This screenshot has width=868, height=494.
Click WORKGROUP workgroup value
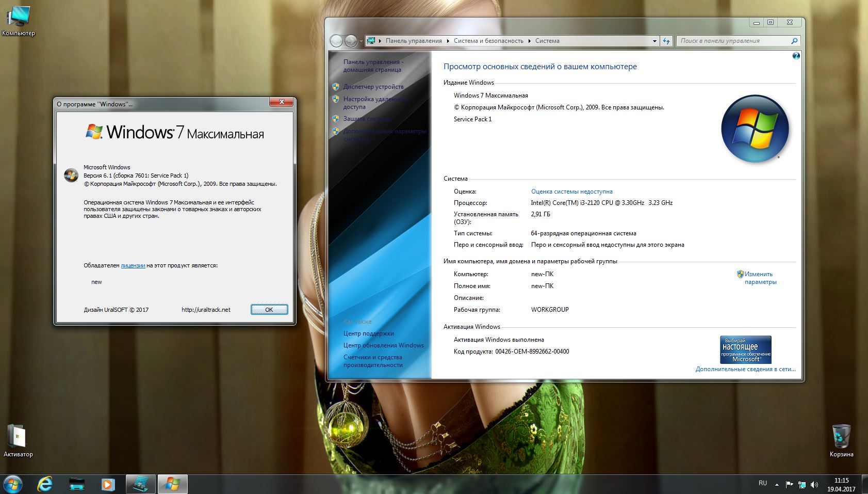pos(550,310)
